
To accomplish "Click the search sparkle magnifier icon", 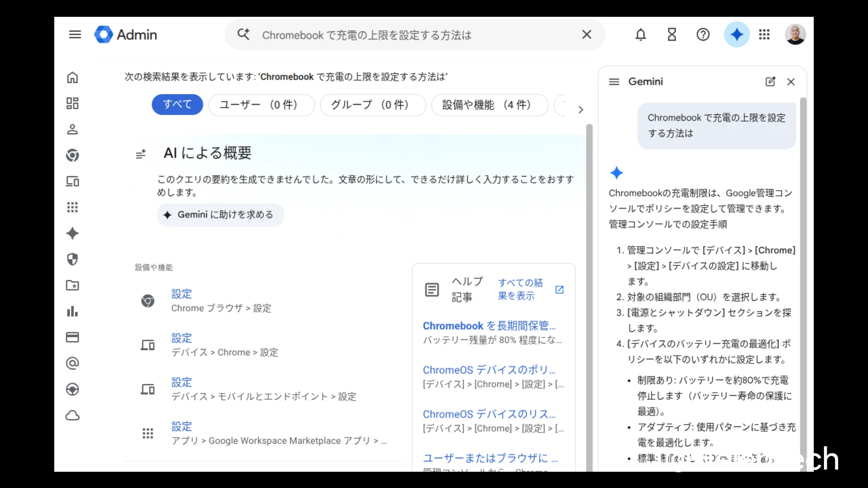I will click(x=244, y=35).
